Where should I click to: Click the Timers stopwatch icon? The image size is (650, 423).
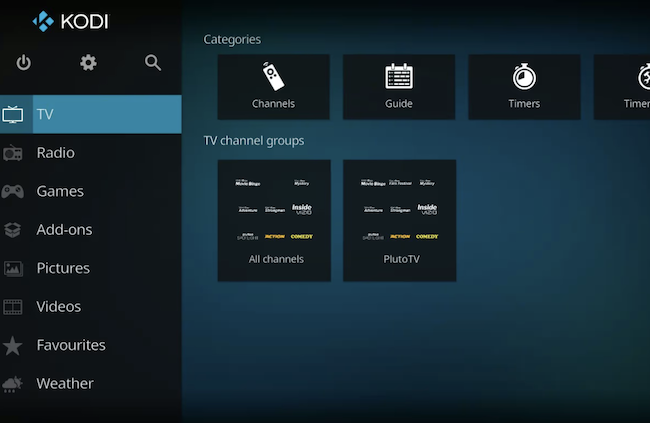tap(524, 77)
